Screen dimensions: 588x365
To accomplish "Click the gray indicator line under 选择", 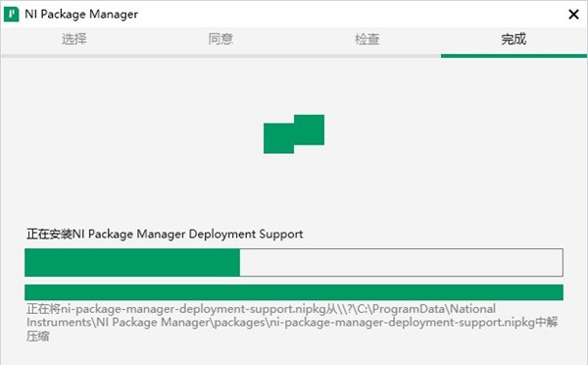I will point(74,56).
